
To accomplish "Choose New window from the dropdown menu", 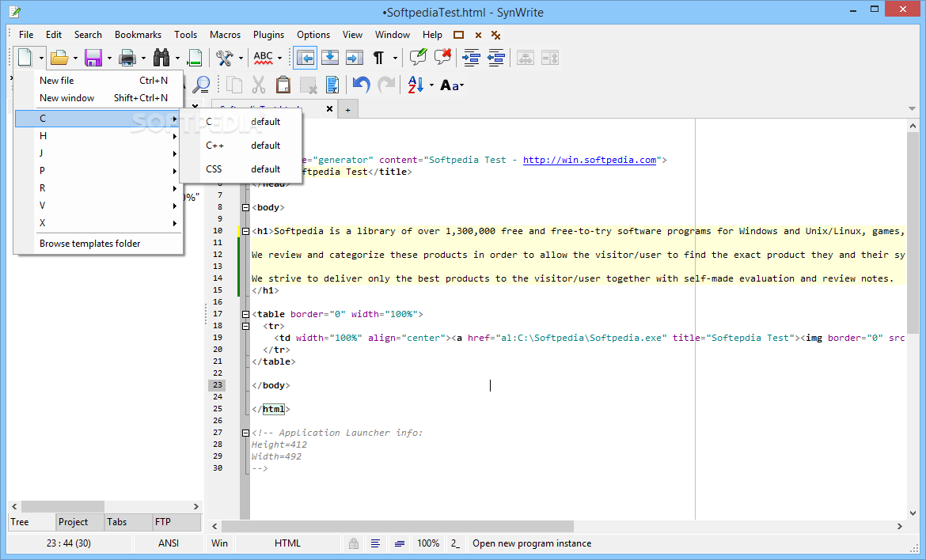I will pyautogui.click(x=99, y=98).
